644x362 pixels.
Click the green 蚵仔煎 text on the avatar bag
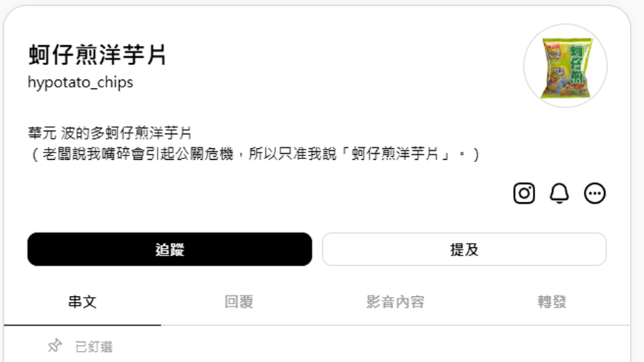pos(577,65)
